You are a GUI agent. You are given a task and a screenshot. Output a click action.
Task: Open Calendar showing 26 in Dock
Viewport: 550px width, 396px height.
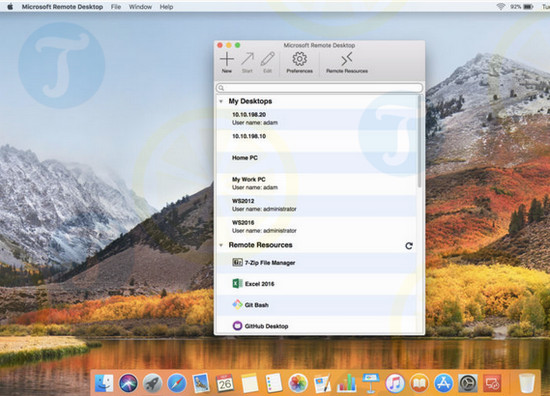pyautogui.click(x=225, y=383)
